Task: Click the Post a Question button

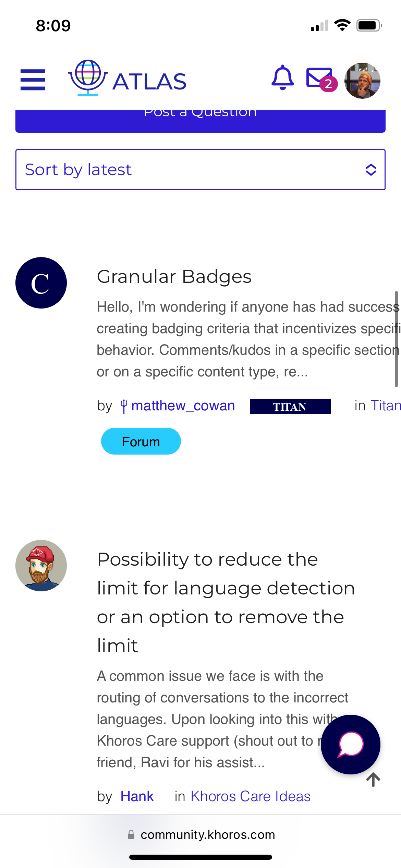Action: tap(200, 120)
